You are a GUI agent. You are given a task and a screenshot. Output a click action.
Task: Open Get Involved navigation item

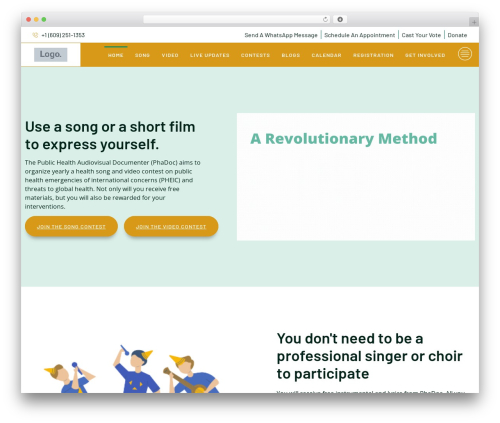point(425,55)
